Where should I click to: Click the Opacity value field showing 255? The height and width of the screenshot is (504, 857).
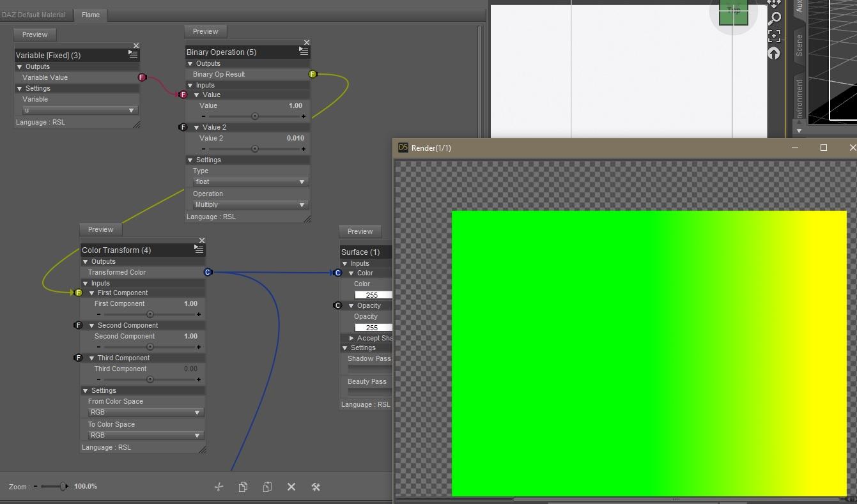(373, 328)
